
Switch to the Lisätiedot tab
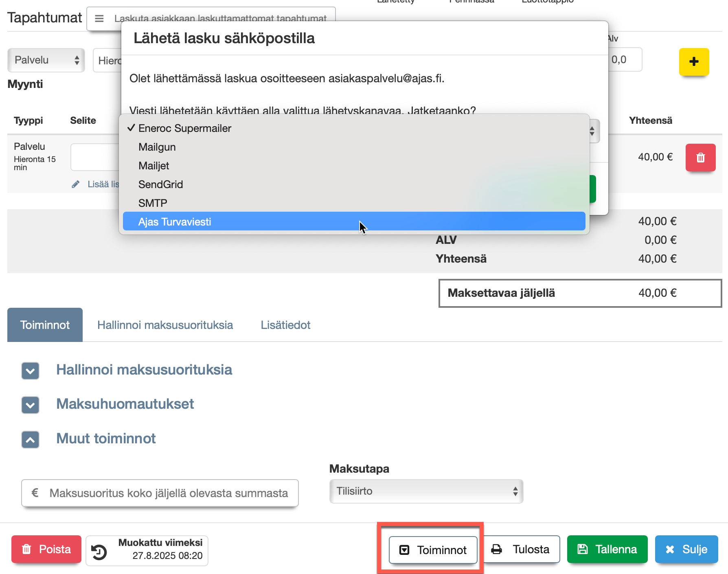click(285, 325)
